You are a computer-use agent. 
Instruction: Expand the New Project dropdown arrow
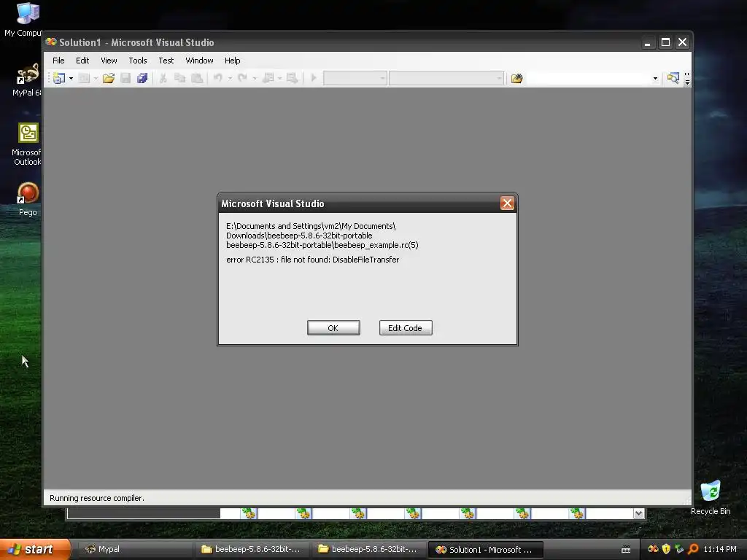[71, 78]
